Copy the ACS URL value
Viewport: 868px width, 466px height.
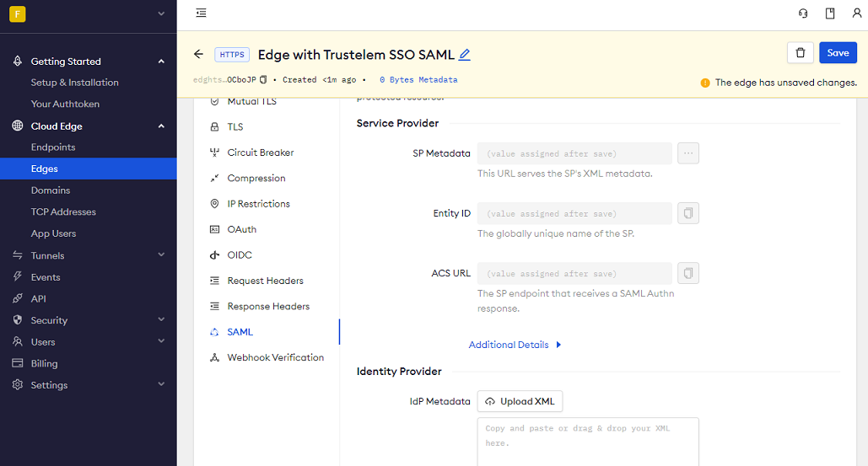click(x=688, y=273)
